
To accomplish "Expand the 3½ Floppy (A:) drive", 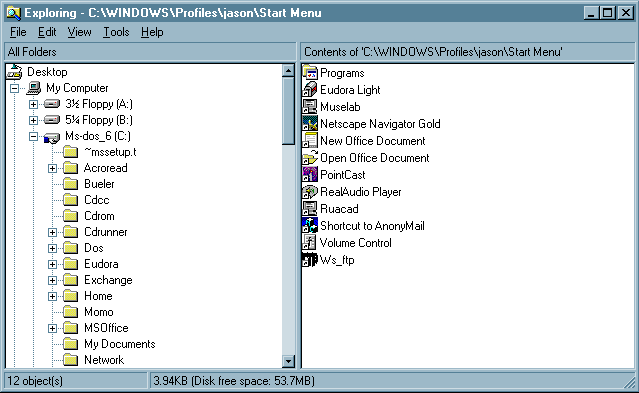I will click(33, 104).
